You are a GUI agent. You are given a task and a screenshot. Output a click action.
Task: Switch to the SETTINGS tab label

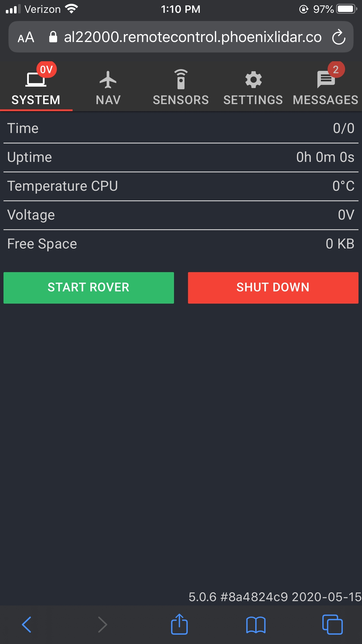[253, 100]
